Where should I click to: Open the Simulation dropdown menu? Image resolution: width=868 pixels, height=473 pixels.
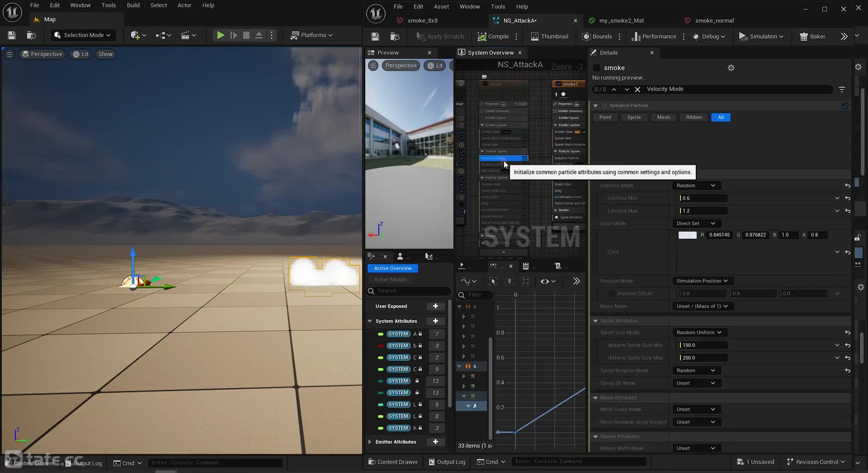(761, 36)
